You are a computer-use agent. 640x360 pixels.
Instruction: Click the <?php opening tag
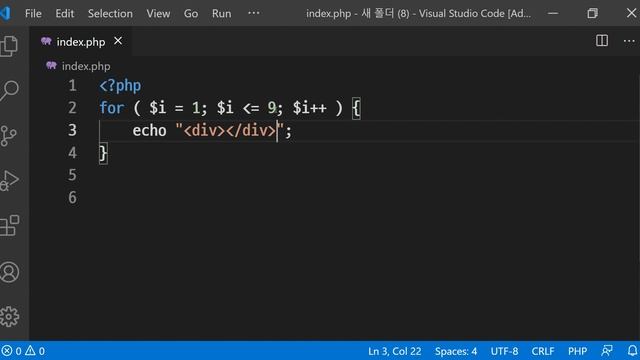120,86
